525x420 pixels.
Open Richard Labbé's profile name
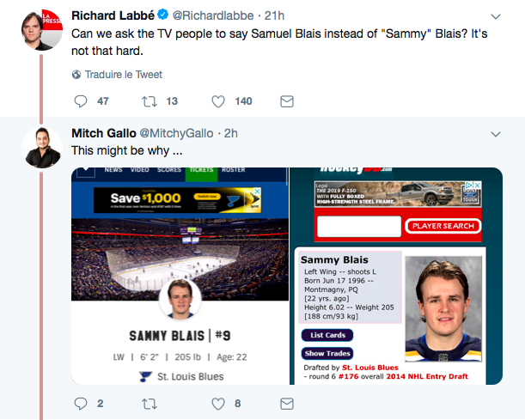pos(118,15)
